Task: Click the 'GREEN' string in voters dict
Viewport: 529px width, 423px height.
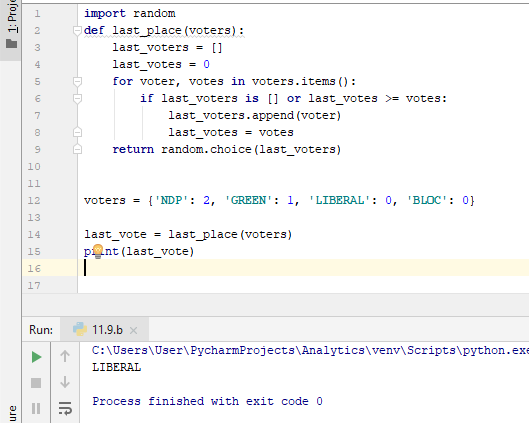Action: click(248, 200)
